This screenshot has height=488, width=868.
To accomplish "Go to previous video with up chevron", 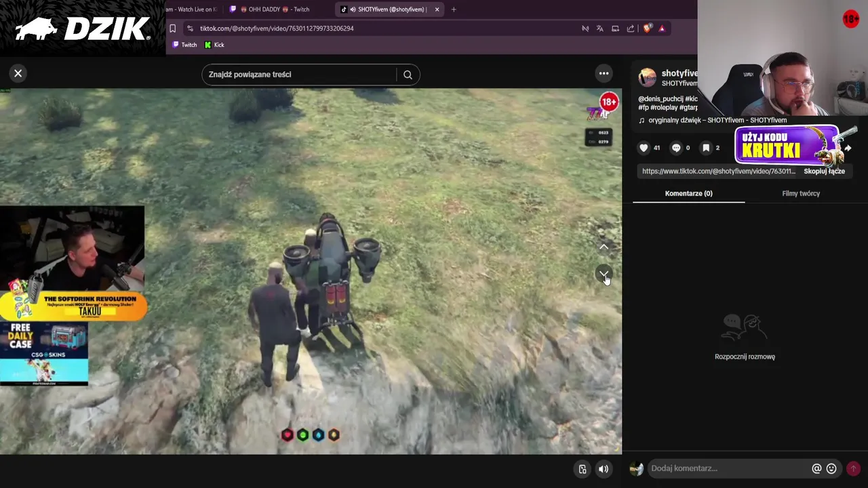I will click(604, 247).
